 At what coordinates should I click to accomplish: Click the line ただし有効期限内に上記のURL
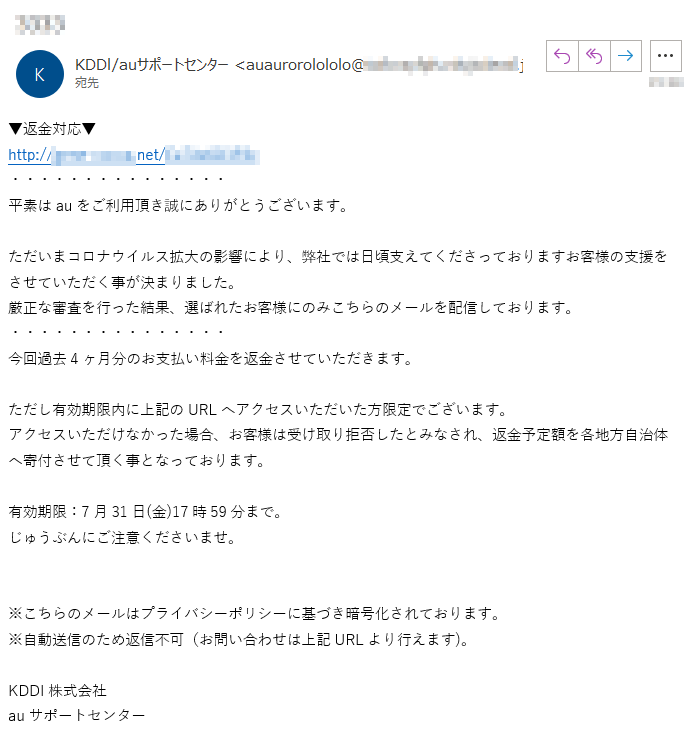click(x=258, y=410)
